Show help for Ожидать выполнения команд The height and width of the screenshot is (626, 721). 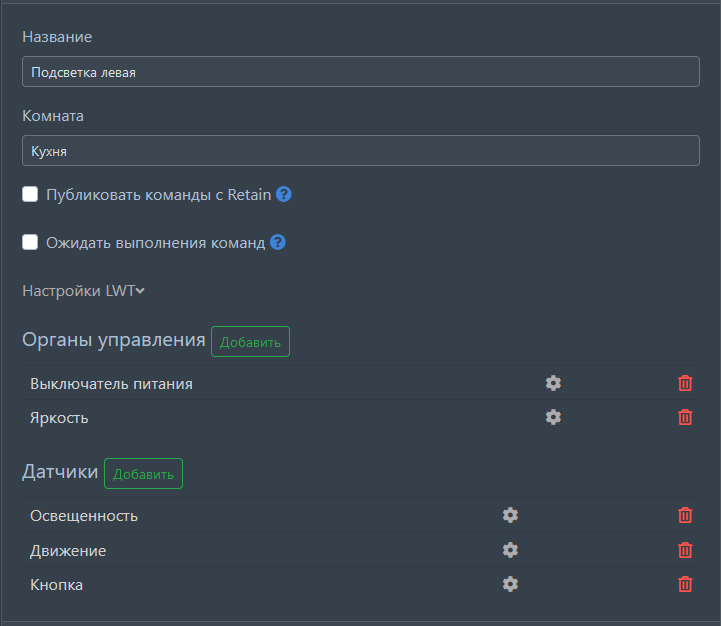pyautogui.click(x=278, y=242)
